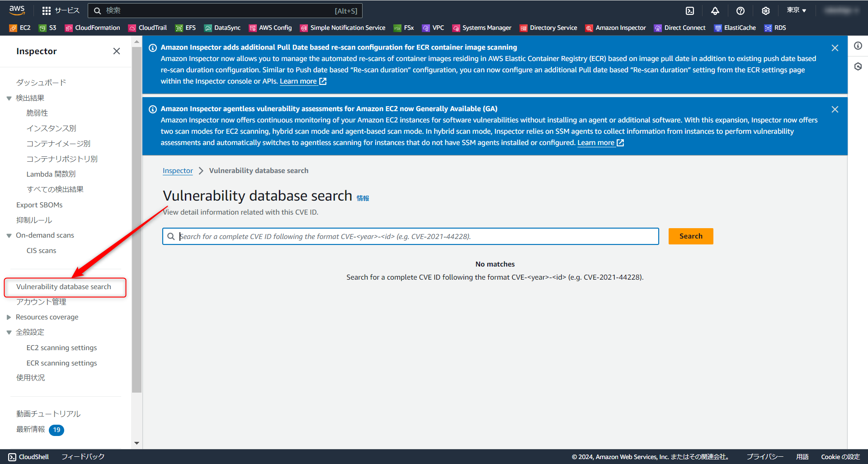This screenshot has height=464, width=868.
Task: Click the sidebar scrollbar down arrow
Action: click(x=137, y=443)
